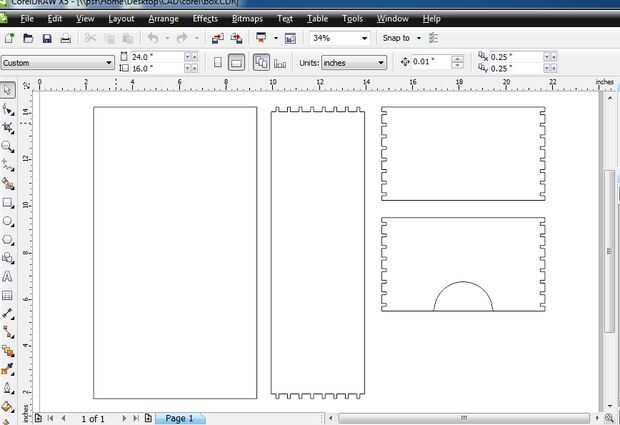Viewport: 620px width, 425px height.
Task: Set page orientation to Landscape
Action: [x=236, y=62]
